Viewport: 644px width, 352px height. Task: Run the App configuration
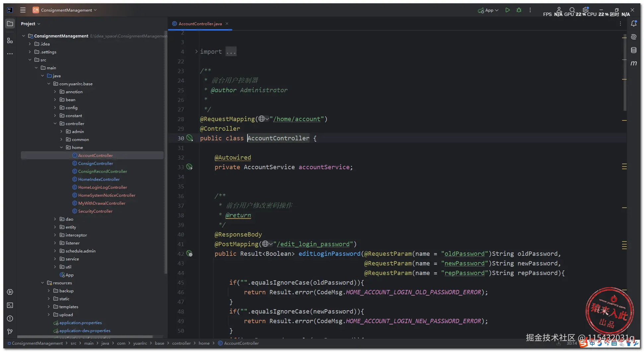508,10
